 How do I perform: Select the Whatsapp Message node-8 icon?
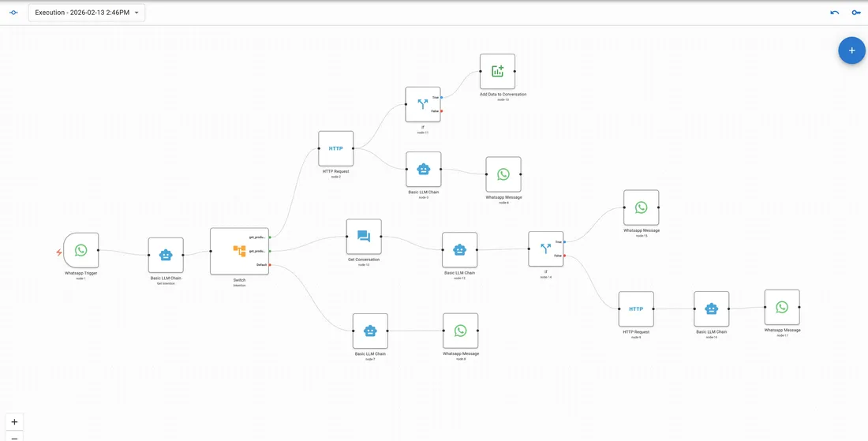coord(461,331)
